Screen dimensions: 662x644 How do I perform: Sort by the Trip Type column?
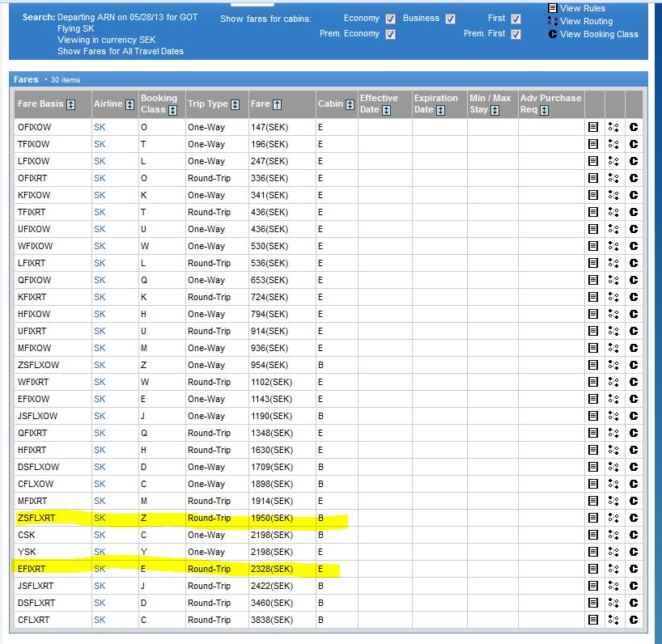tap(235, 104)
